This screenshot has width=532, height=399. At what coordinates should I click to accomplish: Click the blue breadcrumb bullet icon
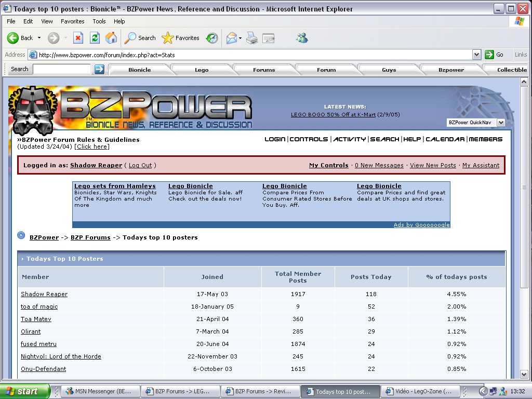coord(21,235)
